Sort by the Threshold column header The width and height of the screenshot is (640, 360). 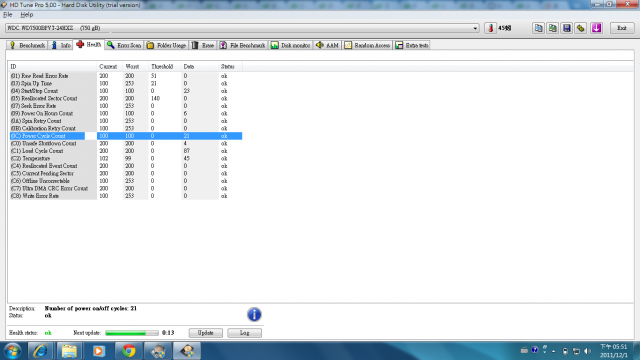[165, 67]
